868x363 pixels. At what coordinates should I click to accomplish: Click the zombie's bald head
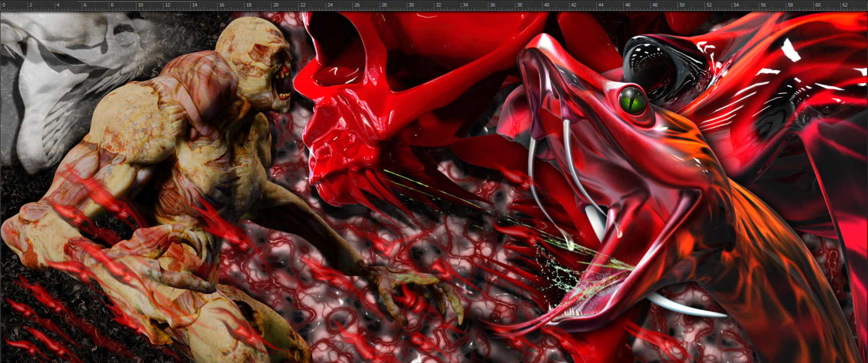point(246,38)
